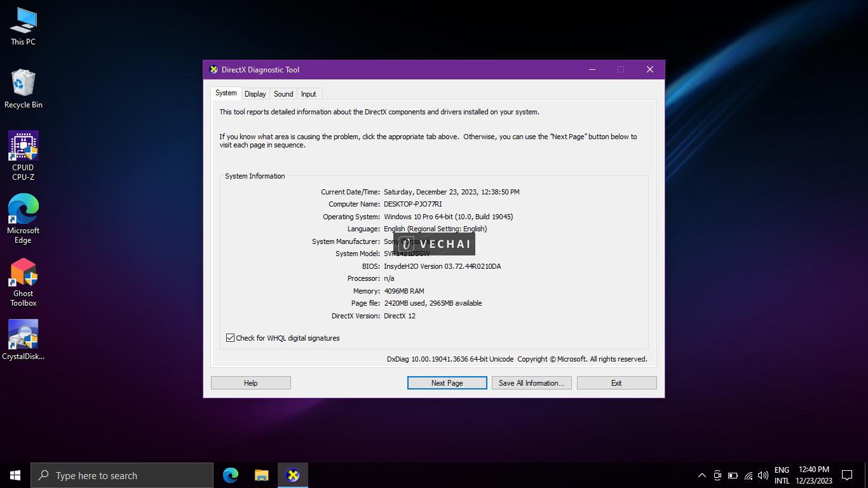Click the Help button
This screenshot has width=868, height=488.
click(x=251, y=383)
